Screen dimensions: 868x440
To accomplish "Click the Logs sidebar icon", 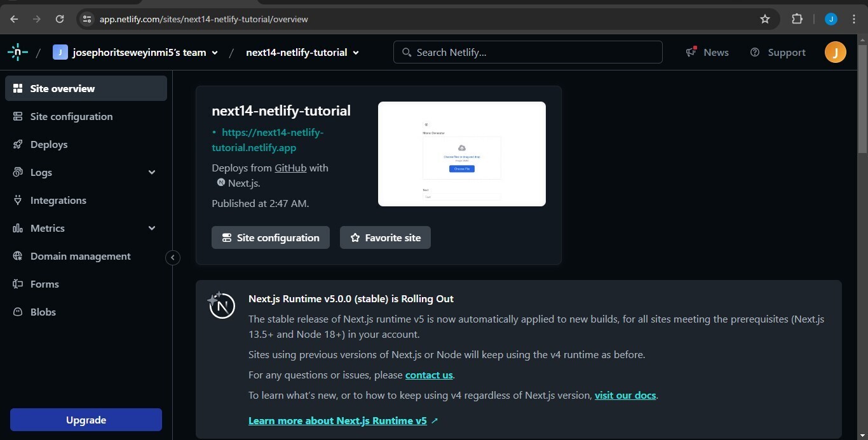I will (x=18, y=172).
